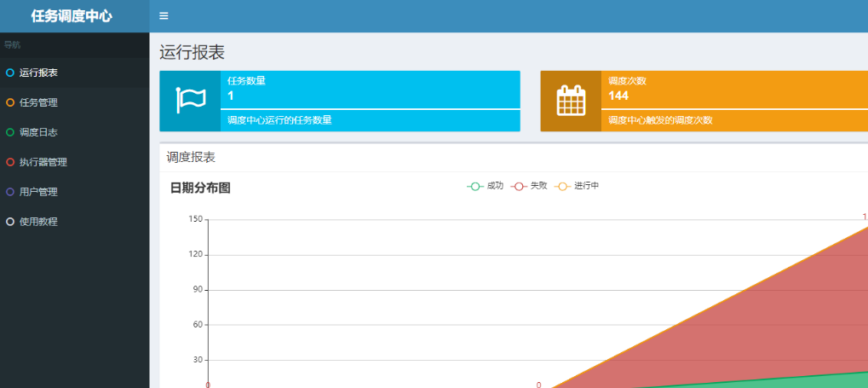Click the 导航 sidebar header
Viewport: 868px width, 388px height.
[x=12, y=45]
